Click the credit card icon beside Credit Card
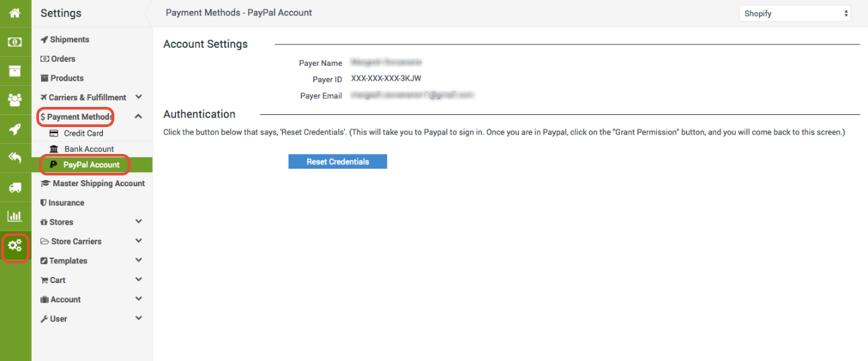 54,133
